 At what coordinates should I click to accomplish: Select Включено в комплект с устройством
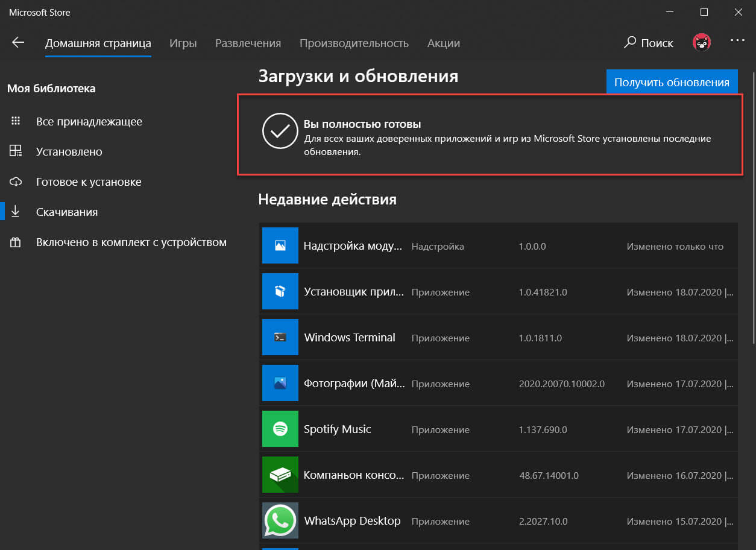(x=131, y=242)
